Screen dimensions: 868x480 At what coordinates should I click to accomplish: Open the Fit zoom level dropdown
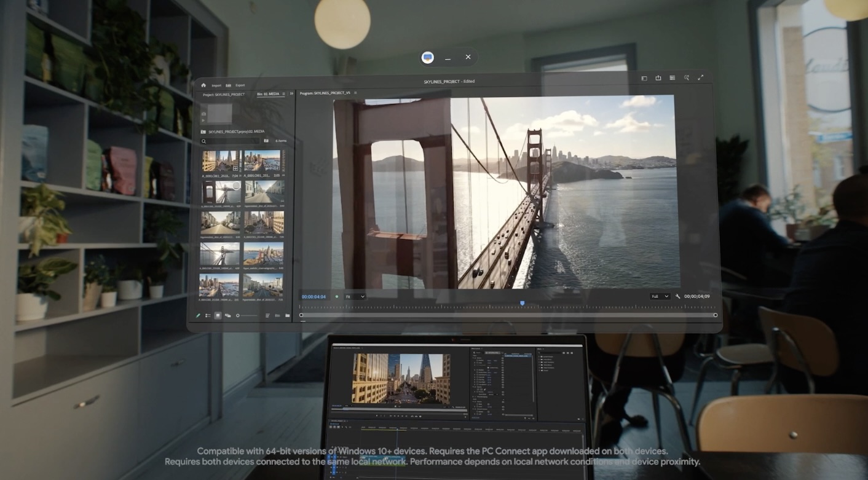tap(355, 296)
